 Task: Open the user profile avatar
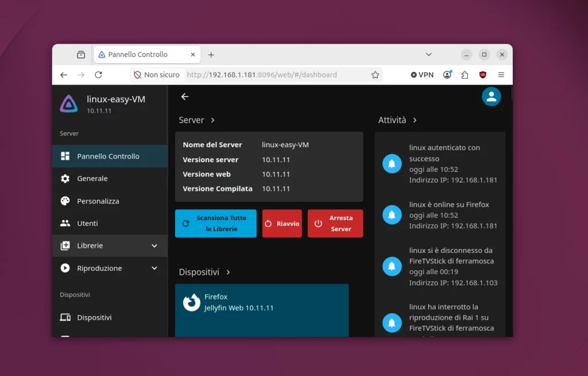pyautogui.click(x=492, y=97)
